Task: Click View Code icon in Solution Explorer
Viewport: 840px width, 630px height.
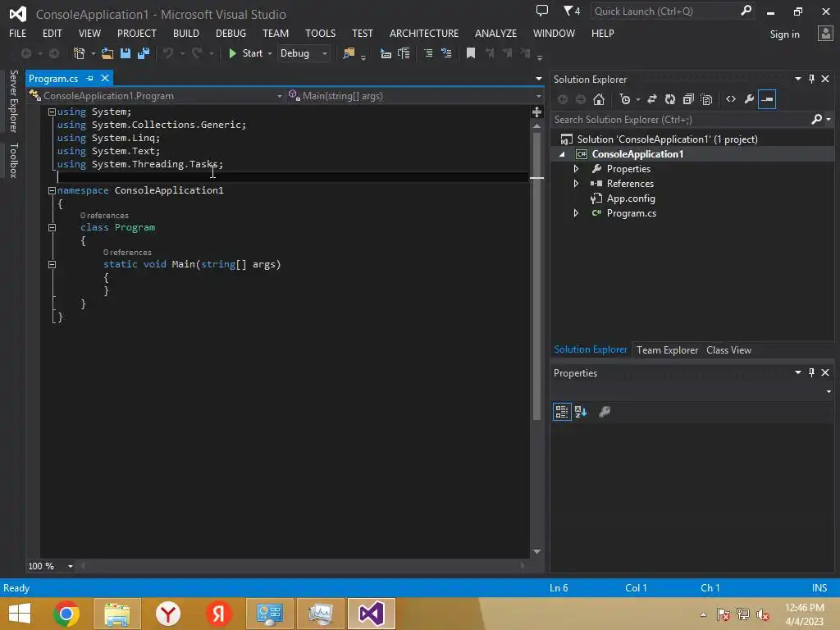Action: [x=731, y=99]
